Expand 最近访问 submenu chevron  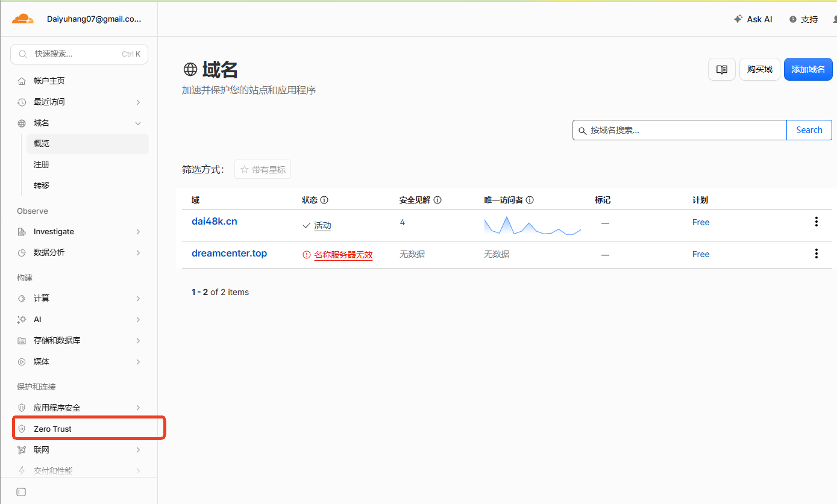138,102
